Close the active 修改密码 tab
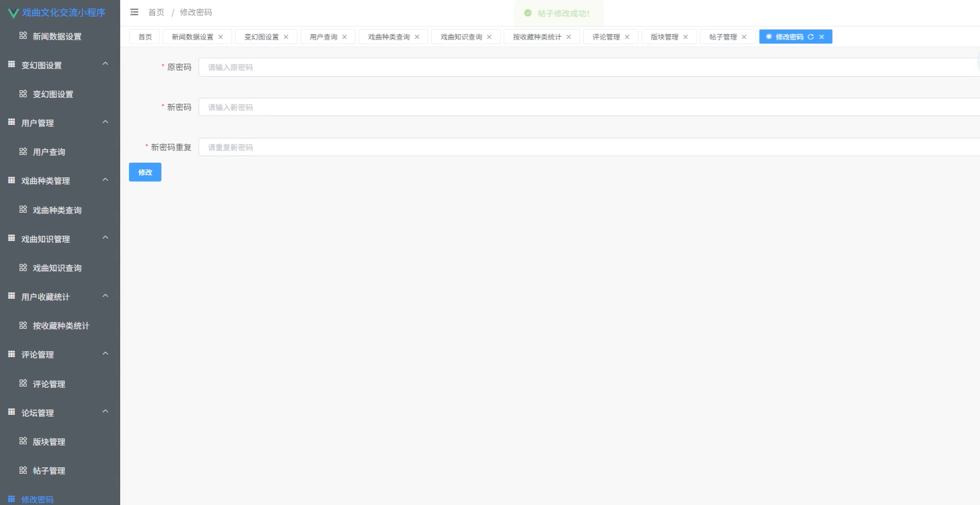The image size is (980, 505). click(x=822, y=37)
